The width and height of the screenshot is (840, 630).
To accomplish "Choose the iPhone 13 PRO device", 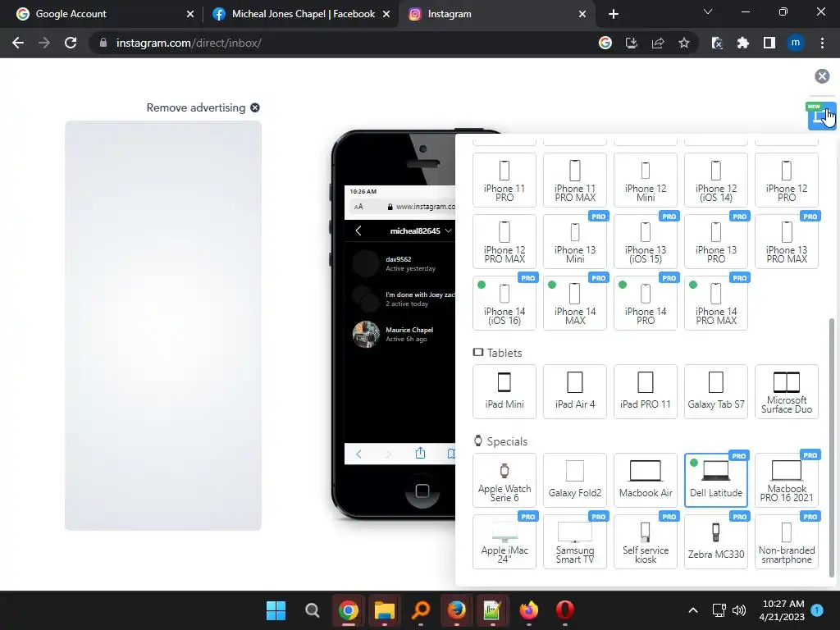I will pyautogui.click(x=715, y=242).
